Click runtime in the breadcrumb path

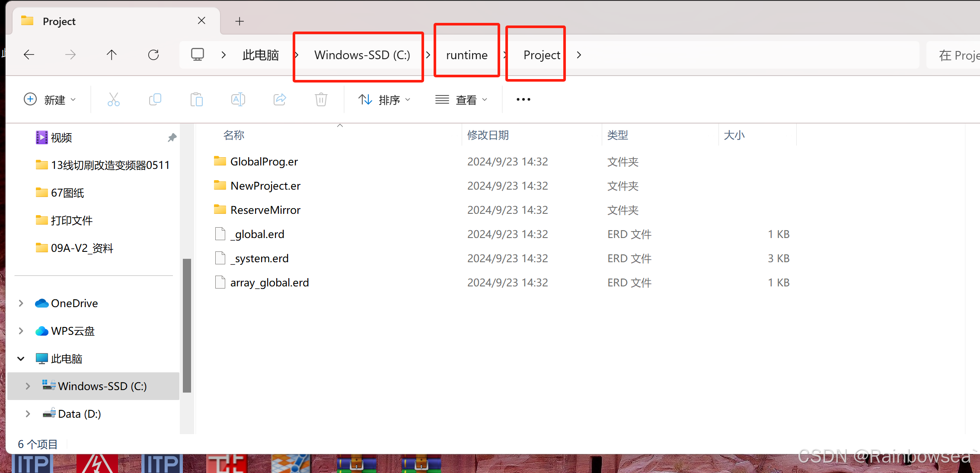466,55
